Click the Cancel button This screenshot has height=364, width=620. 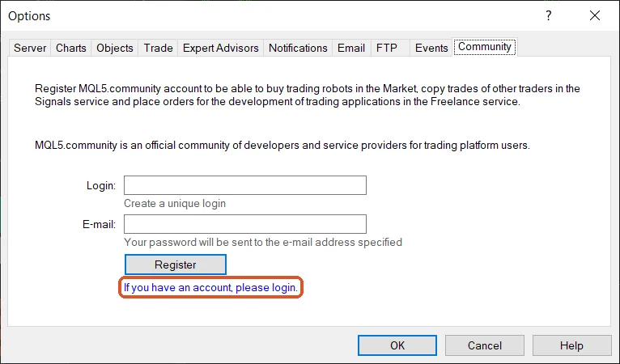(x=485, y=345)
